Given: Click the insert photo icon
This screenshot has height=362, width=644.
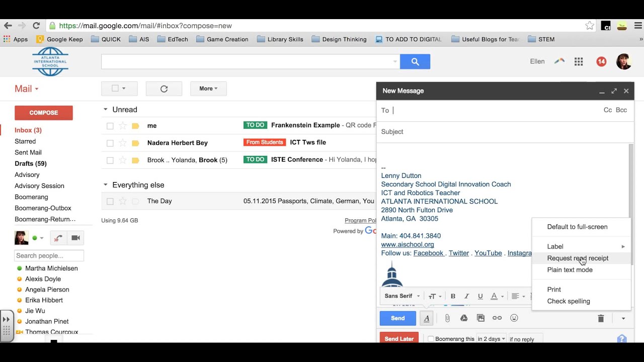Looking at the screenshot, I should click(x=480, y=318).
